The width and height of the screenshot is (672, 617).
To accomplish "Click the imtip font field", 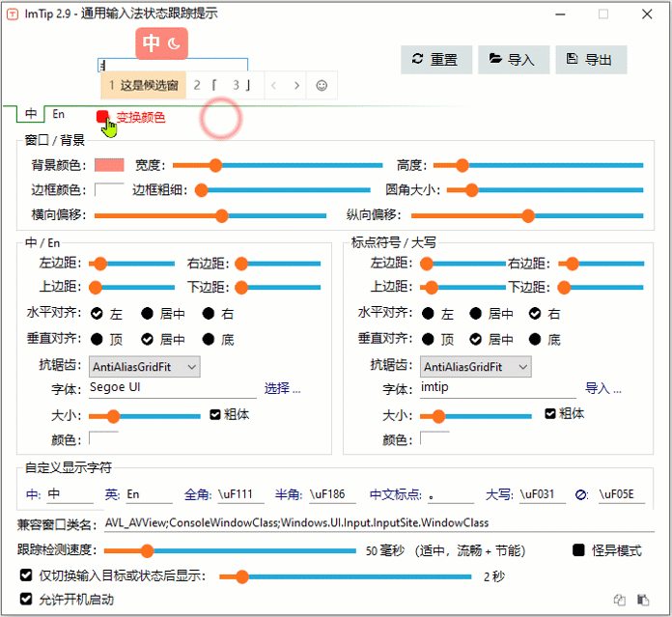I will click(498, 388).
